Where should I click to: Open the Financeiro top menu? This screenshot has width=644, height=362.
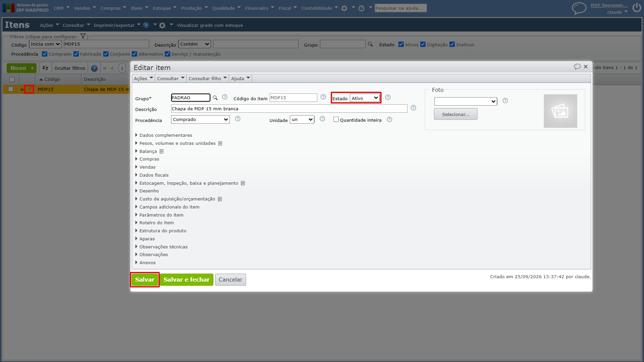[x=259, y=8]
